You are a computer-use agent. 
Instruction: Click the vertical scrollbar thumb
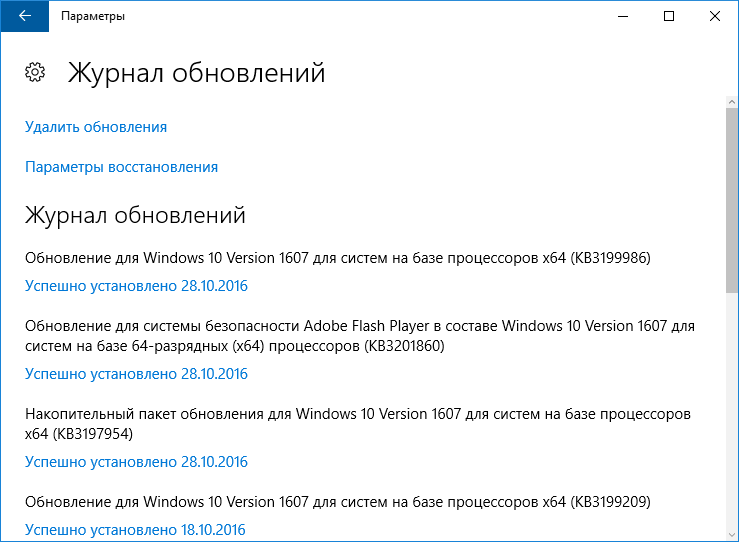[x=731, y=200]
